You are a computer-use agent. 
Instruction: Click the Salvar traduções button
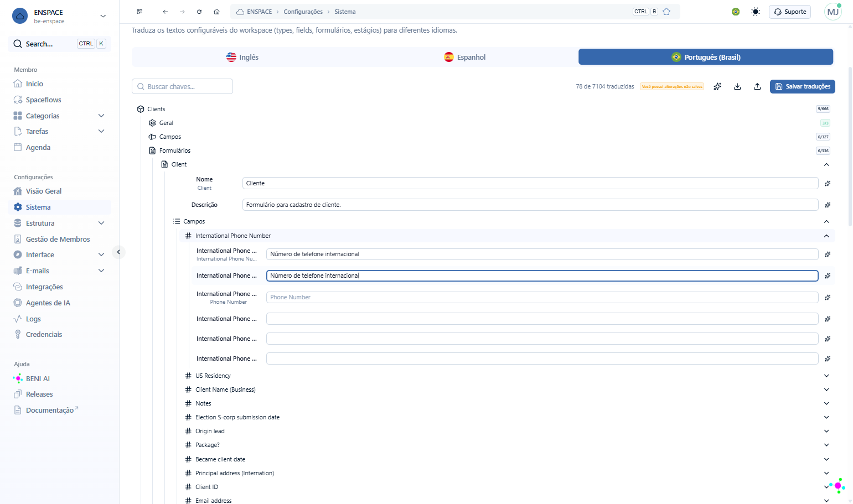click(803, 86)
